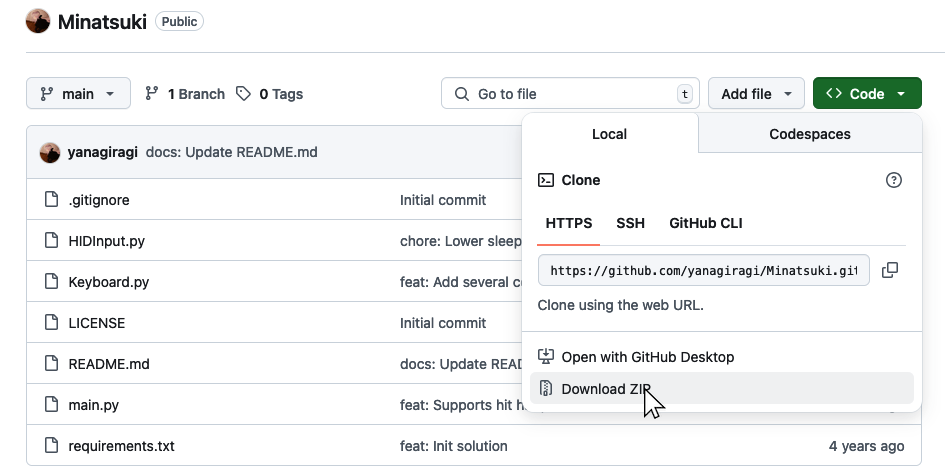Screen dimensions: 945x475
Task: Open 'chore: Lower sleep' commit message
Action: click(x=461, y=241)
